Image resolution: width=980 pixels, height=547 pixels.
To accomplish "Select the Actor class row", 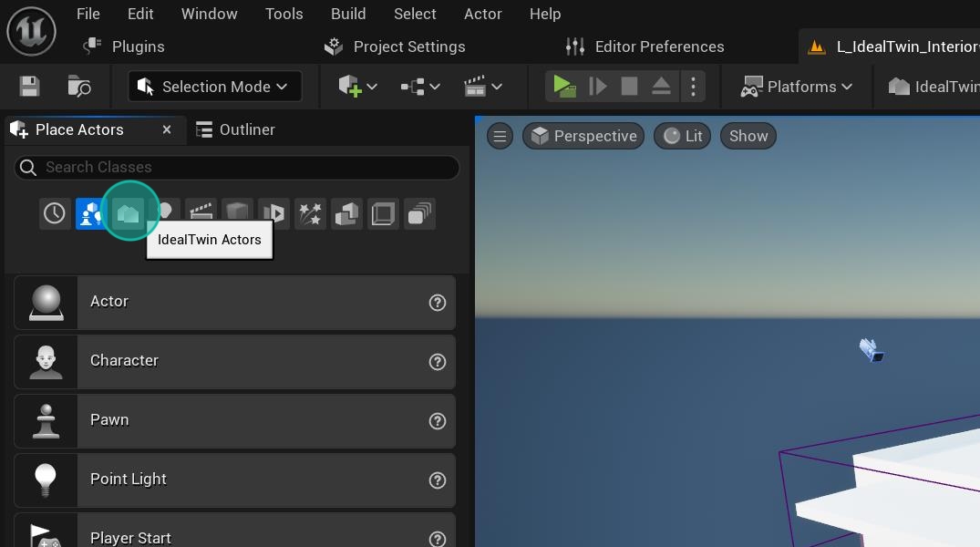I will click(x=234, y=303).
